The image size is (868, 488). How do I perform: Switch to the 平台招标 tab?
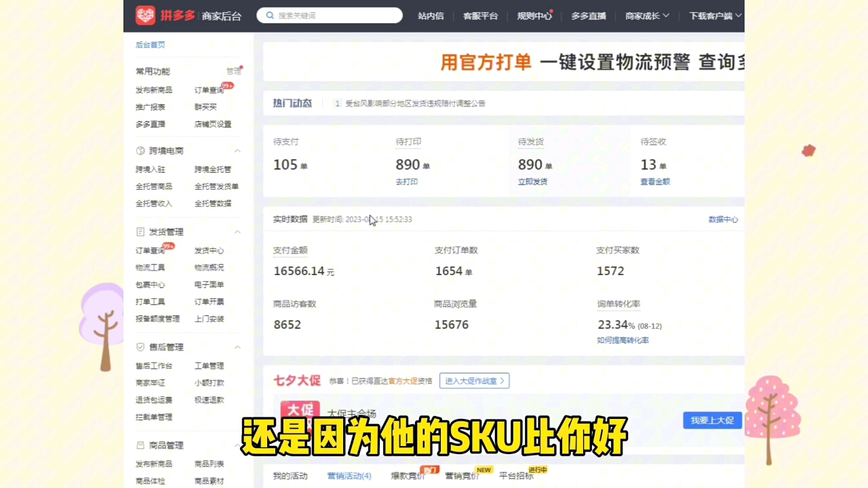click(517, 476)
